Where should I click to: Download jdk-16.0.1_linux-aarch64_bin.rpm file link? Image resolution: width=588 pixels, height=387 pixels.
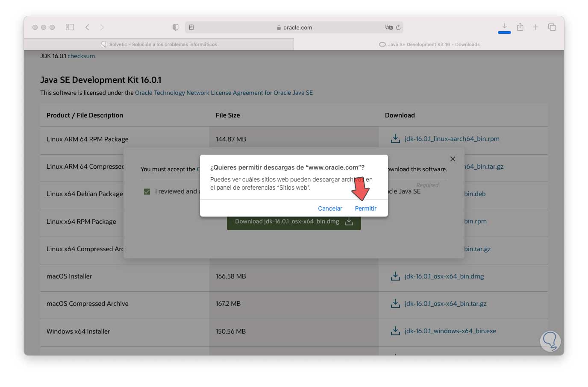(452, 139)
